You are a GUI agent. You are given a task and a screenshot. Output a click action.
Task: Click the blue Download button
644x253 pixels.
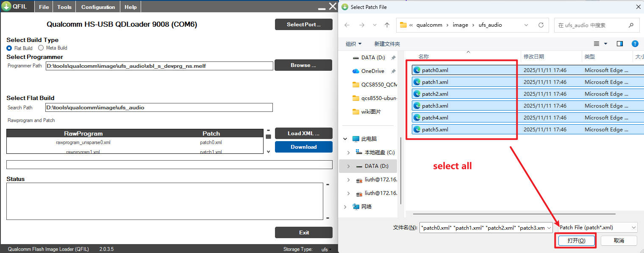click(x=303, y=147)
